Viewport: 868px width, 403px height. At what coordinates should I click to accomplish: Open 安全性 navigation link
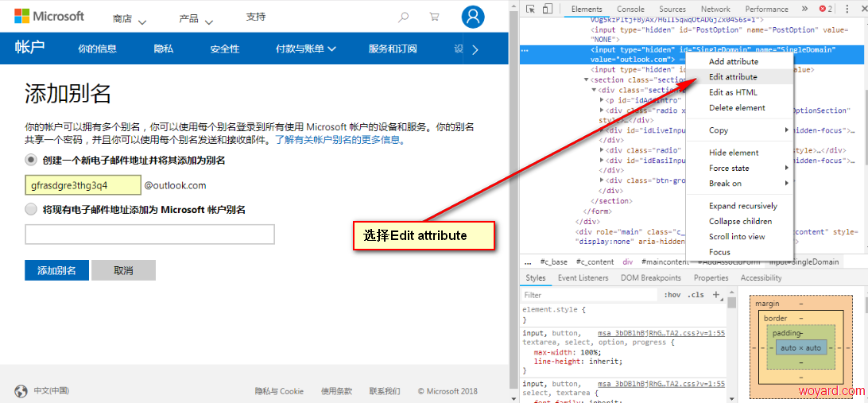[x=225, y=48]
